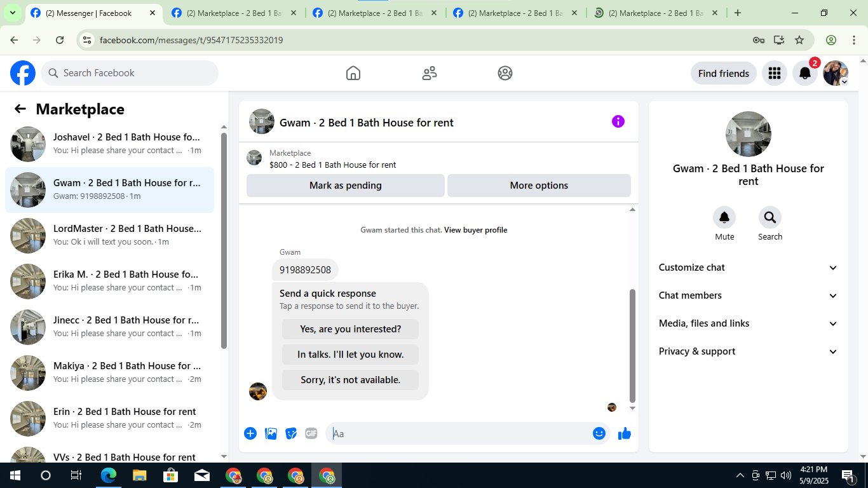Open the Facebook logo home link
Viewport: 868px width, 488px height.
pyautogui.click(x=23, y=73)
